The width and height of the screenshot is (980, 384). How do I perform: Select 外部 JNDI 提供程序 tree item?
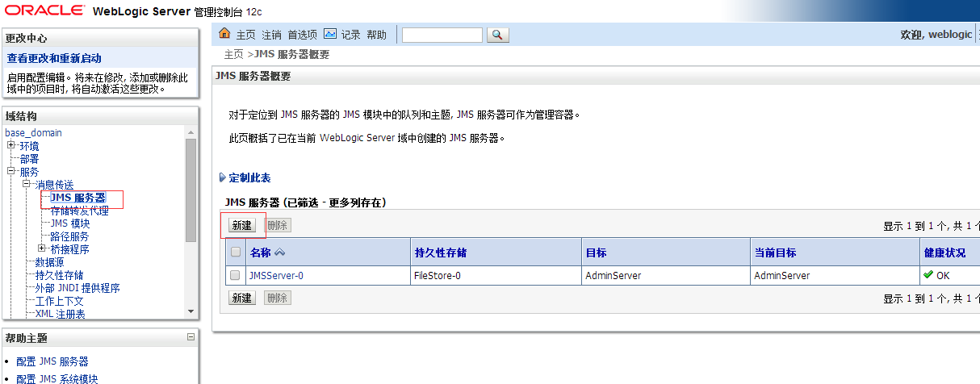click(77, 288)
